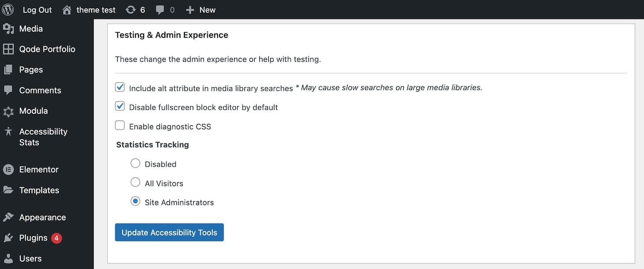The image size is (644, 269).
Task: Choose All Visitors for statistics tracking
Action: pos(135,182)
